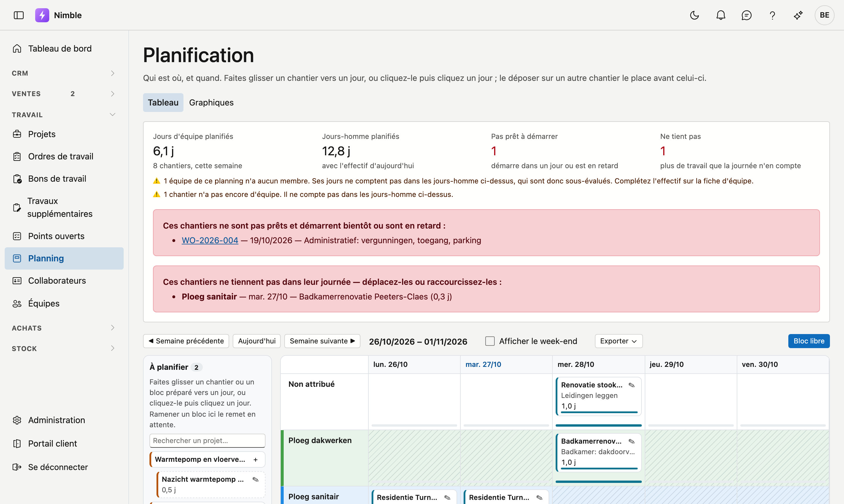844x504 pixels.
Task: Edit Residentie Turn... block on Tuesday
Action: [x=539, y=497]
